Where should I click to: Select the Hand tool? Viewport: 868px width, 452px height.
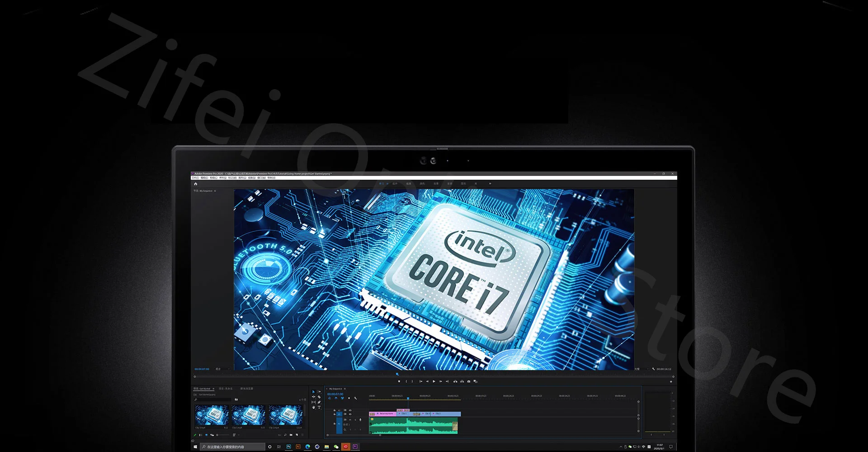coord(313,407)
